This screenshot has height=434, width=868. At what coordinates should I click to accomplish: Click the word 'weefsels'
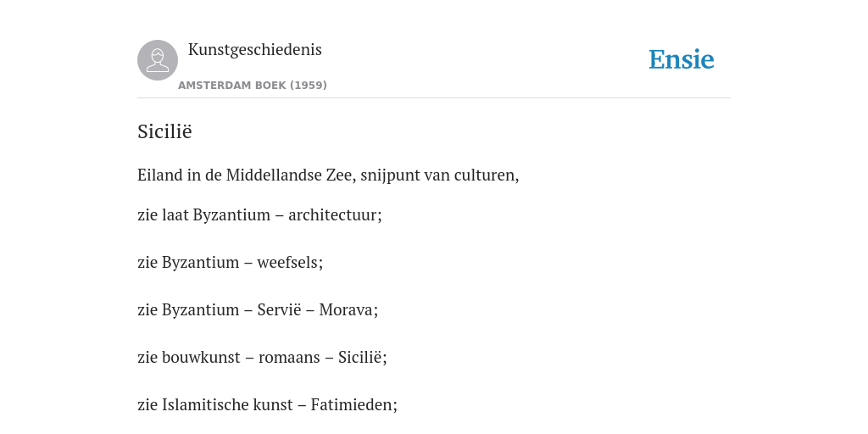pyautogui.click(x=288, y=263)
